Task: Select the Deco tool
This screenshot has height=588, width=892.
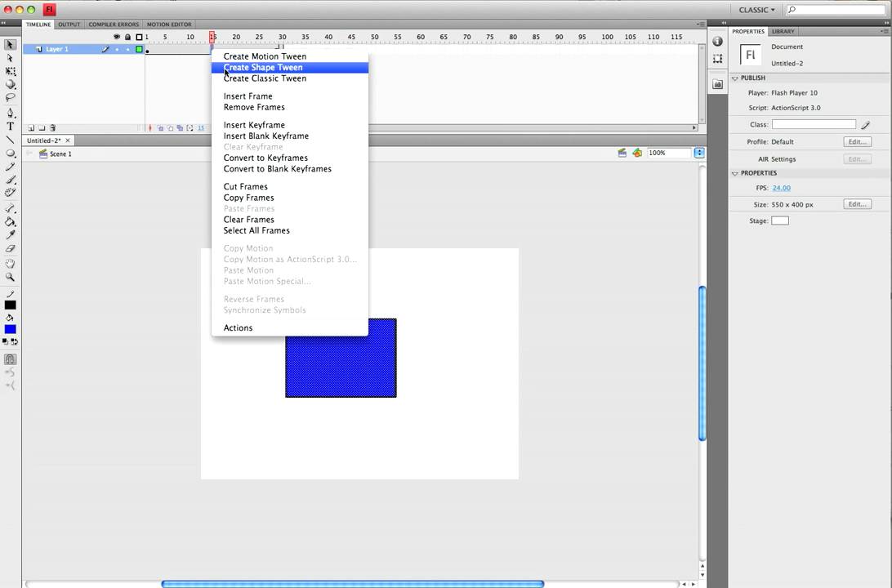Action: point(11,193)
